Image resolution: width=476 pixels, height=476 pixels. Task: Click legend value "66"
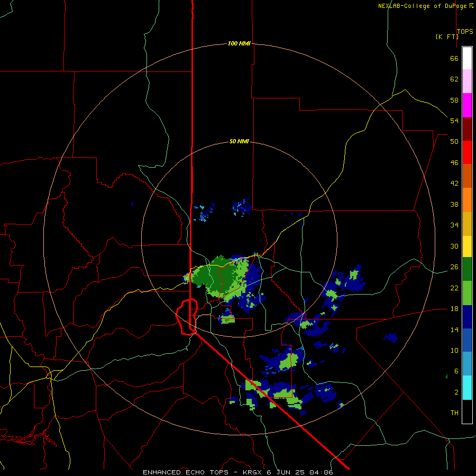coord(454,58)
